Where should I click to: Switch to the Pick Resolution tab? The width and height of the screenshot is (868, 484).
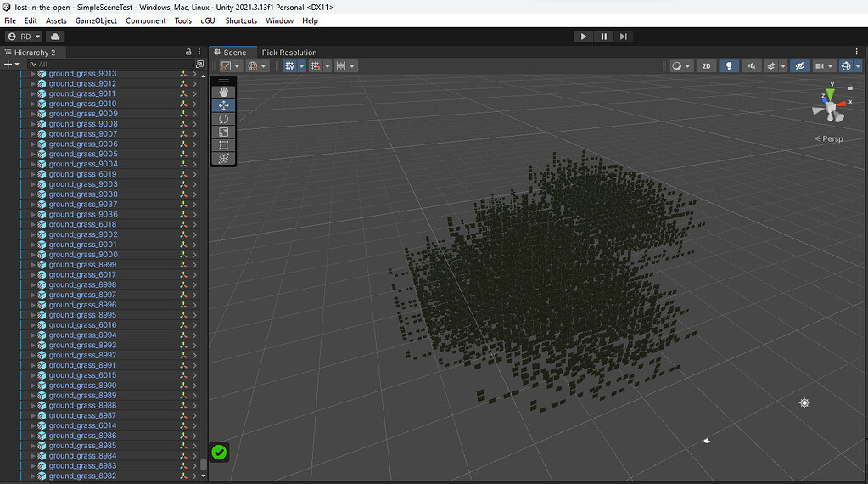[x=289, y=52]
